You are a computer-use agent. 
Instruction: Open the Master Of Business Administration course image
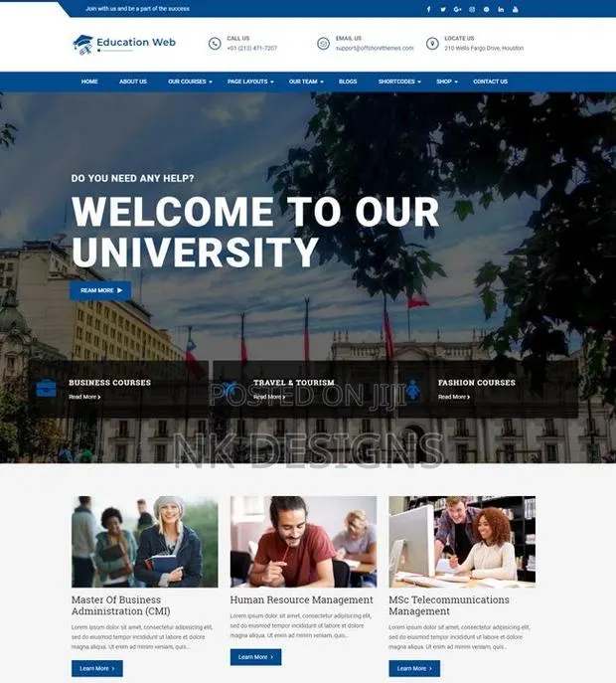point(144,542)
